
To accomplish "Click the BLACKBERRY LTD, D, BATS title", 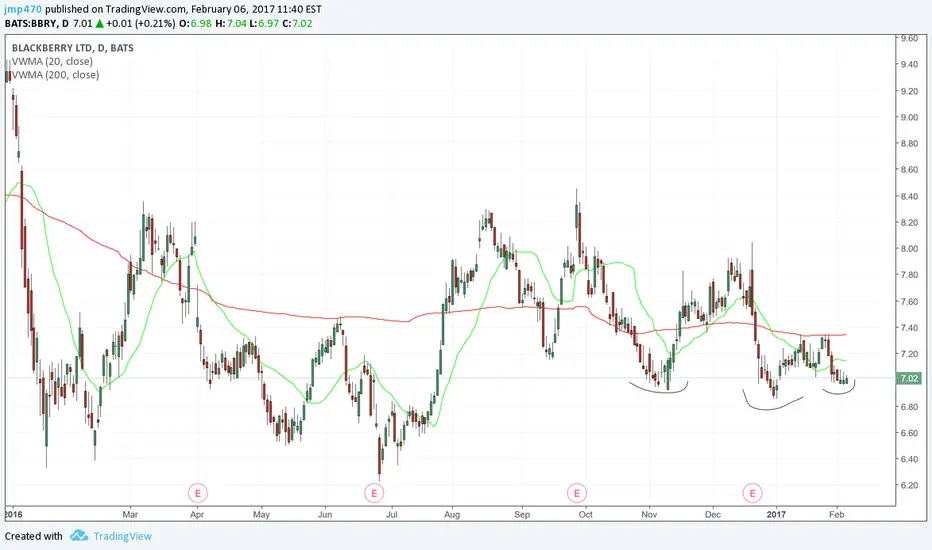I will (x=73, y=48).
